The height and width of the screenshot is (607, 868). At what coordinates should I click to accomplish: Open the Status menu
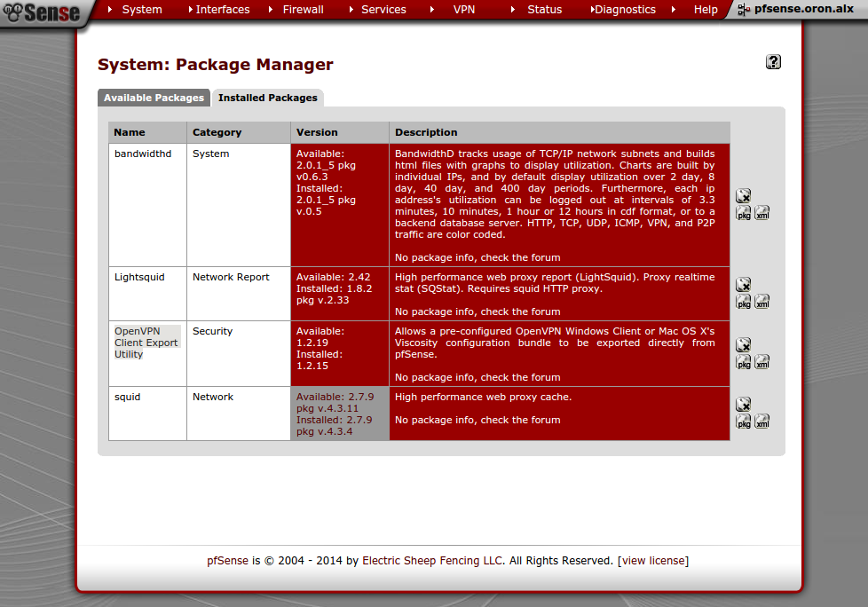click(545, 10)
